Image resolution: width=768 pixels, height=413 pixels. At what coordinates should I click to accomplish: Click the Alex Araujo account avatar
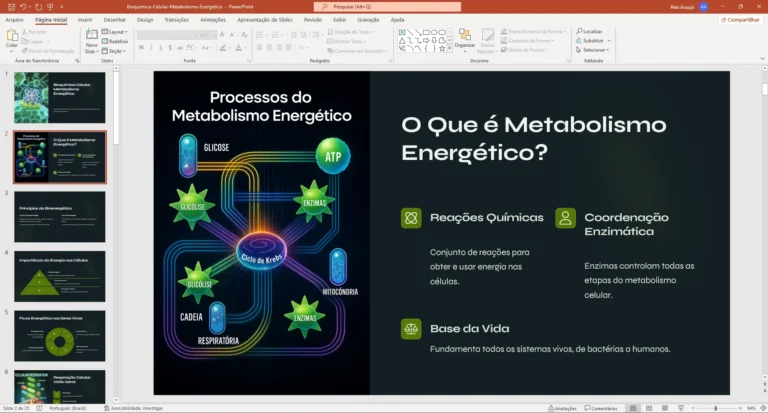704,7
